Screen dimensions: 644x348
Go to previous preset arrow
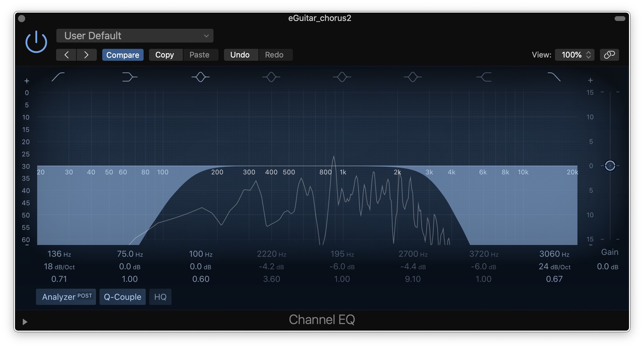click(x=66, y=55)
